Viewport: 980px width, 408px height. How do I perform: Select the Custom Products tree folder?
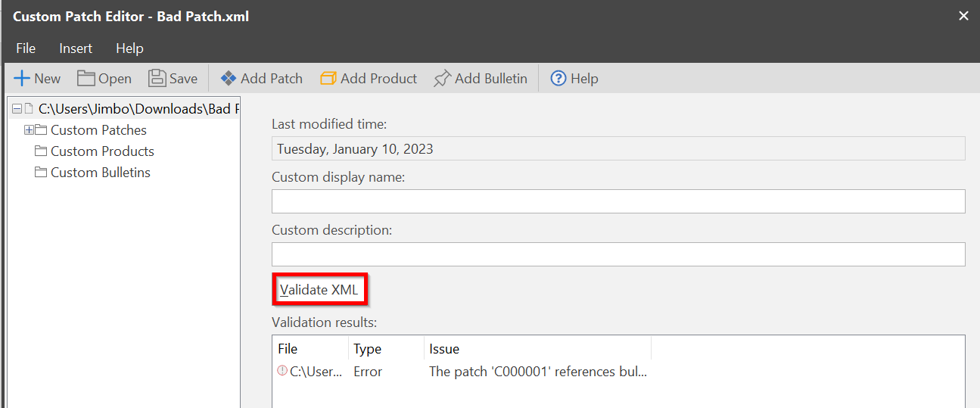[102, 151]
